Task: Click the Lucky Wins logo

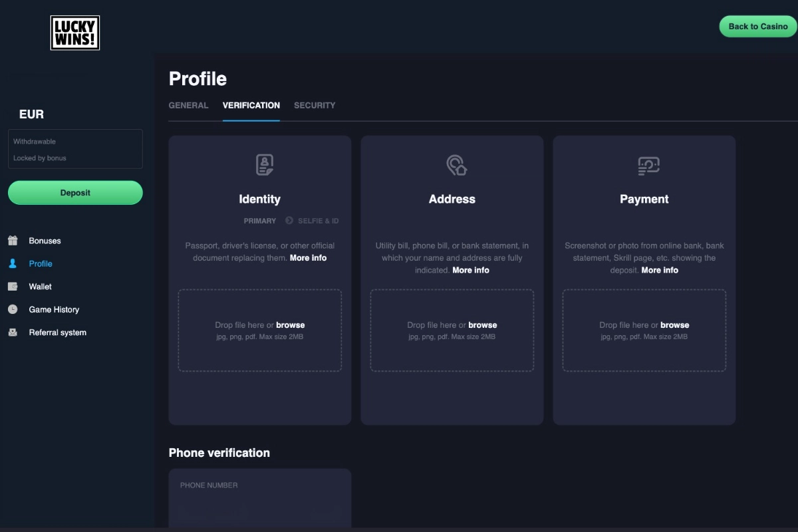Action: tap(75, 33)
